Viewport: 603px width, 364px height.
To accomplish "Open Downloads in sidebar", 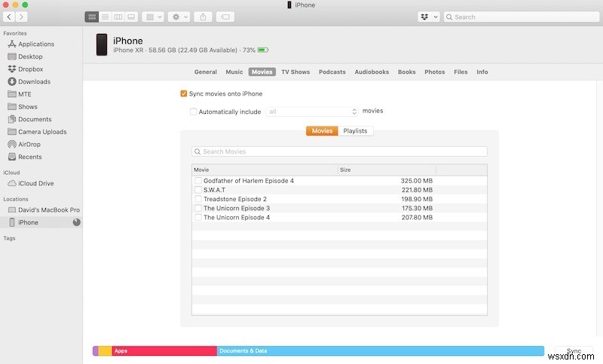I will 34,81.
